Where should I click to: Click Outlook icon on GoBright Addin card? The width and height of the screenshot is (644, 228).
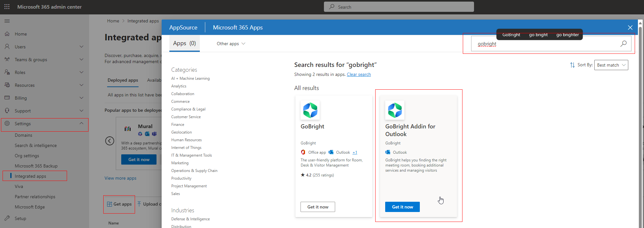tap(388, 152)
